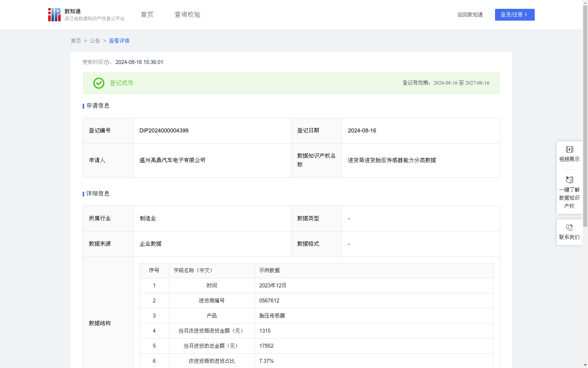Click the help icon beside 更新时间
Screen dimensions: 588x368
tap(107, 63)
